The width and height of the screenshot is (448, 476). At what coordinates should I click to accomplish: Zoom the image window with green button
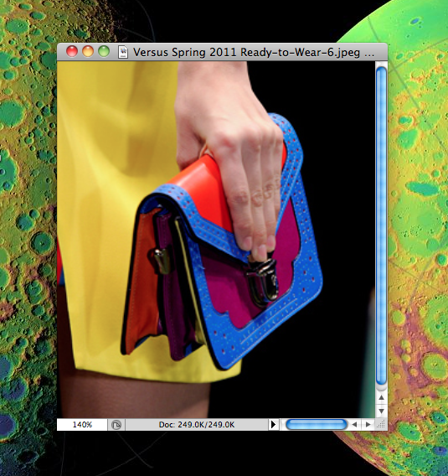104,52
